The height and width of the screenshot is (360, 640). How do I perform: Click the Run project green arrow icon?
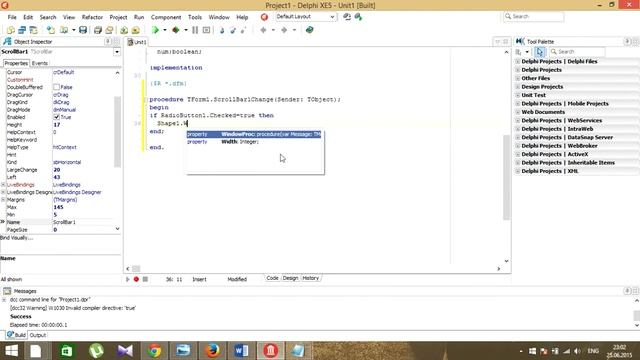click(x=155, y=30)
